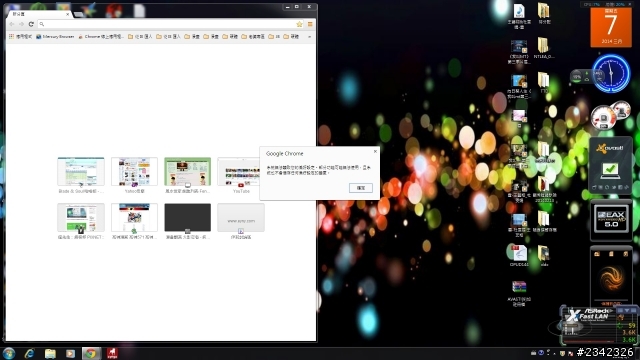Select the WinRAR archive desktop icon
The width and height of the screenshot is (640, 360).
pyautogui.click(x=519, y=293)
